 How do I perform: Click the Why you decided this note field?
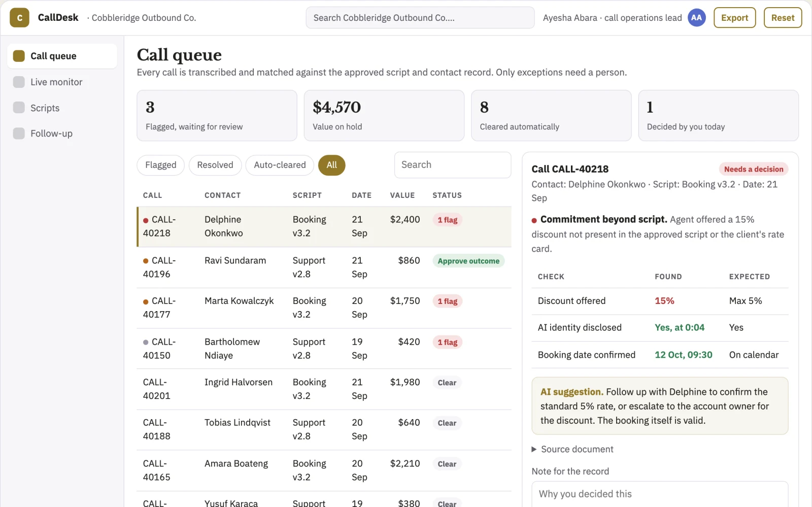tap(660, 494)
